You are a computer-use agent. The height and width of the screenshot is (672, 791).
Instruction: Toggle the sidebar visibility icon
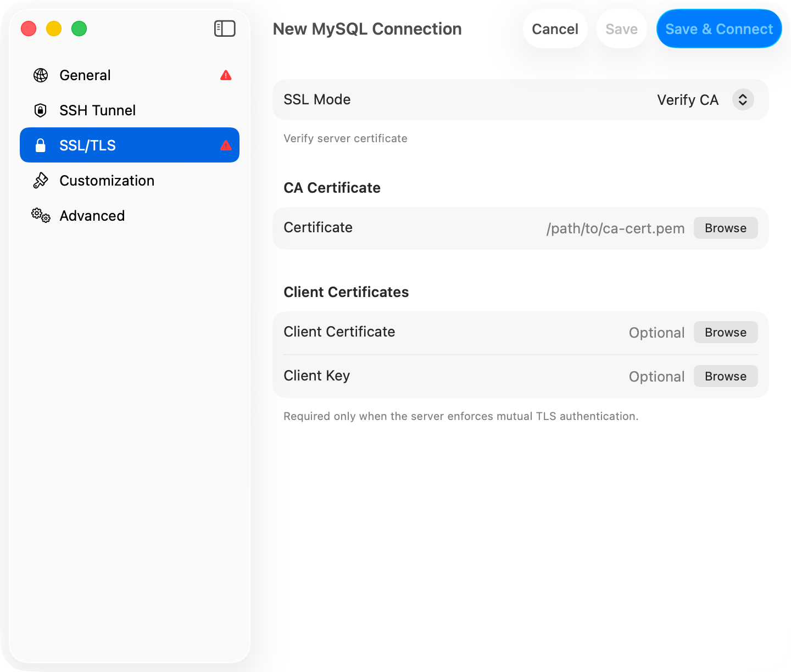pos(225,29)
